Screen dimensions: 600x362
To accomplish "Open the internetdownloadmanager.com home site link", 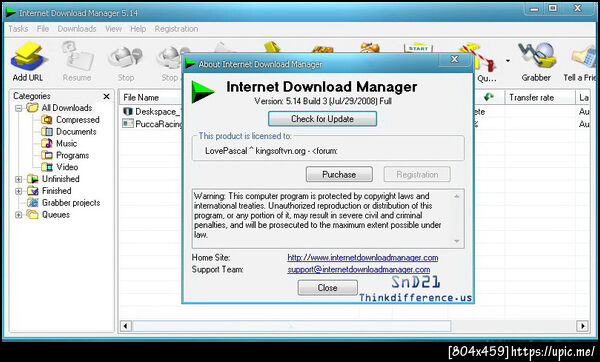I will coord(363,258).
